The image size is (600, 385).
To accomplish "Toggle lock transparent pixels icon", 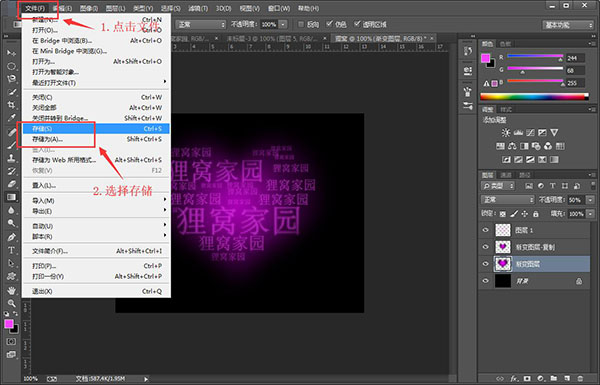I will (503, 214).
